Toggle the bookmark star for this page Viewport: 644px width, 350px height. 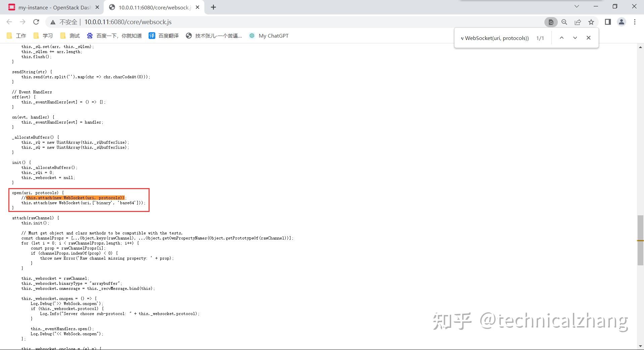pos(591,22)
